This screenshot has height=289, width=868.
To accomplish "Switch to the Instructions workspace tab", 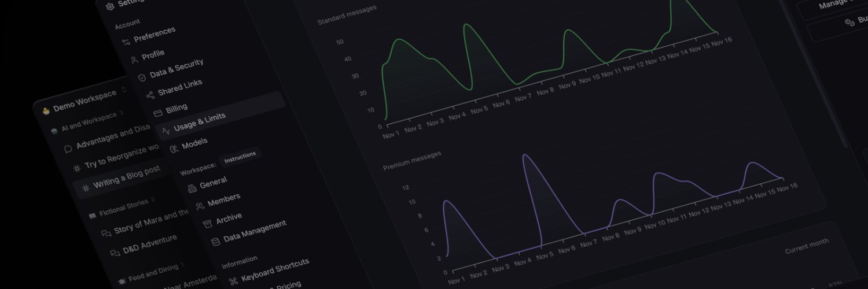I will [x=240, y=157].
